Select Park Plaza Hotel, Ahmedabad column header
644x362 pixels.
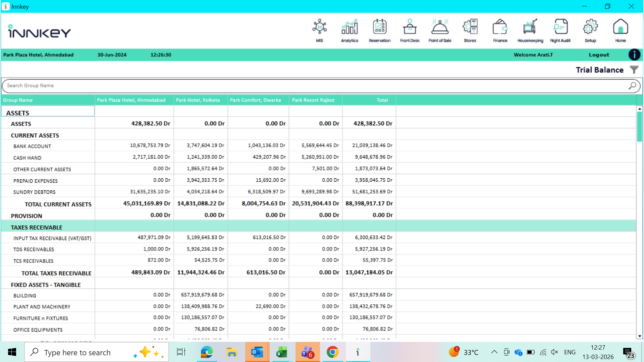(x=134, y=100)
